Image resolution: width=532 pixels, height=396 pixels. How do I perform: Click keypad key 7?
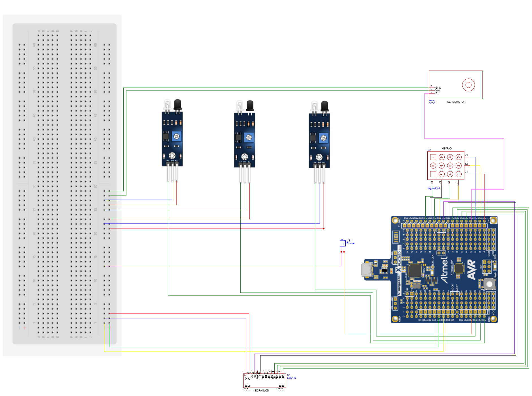coord(441,174)
